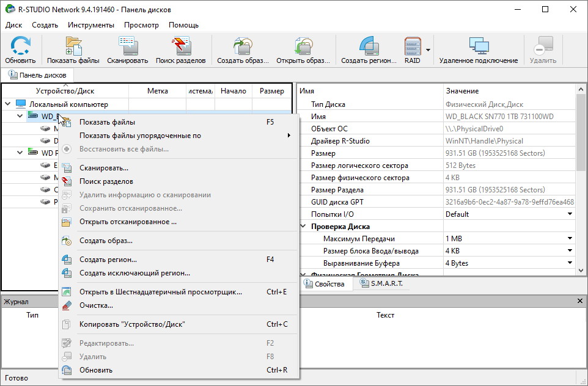Choose Копировать "Устройство/Диск" in context menu
Viewport: 588px width, 386px height.
click(178, 324)
